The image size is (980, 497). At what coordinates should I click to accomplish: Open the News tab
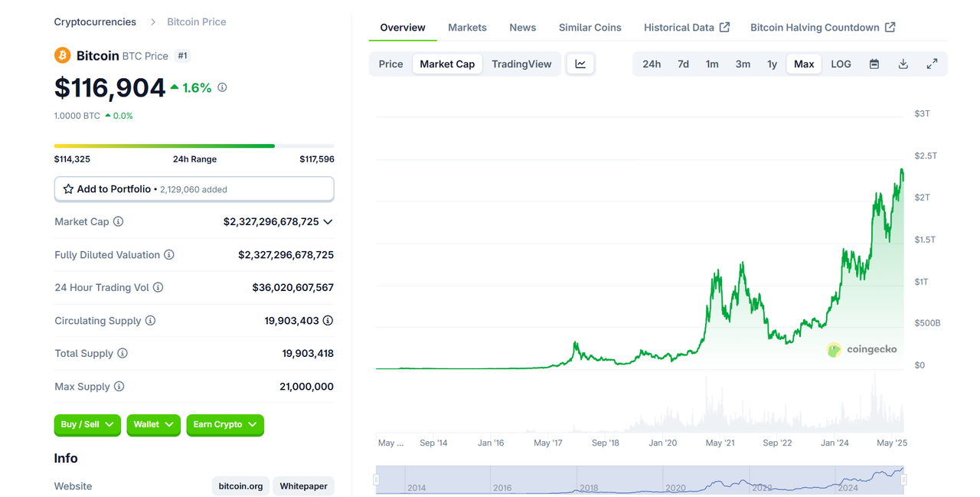522,27
